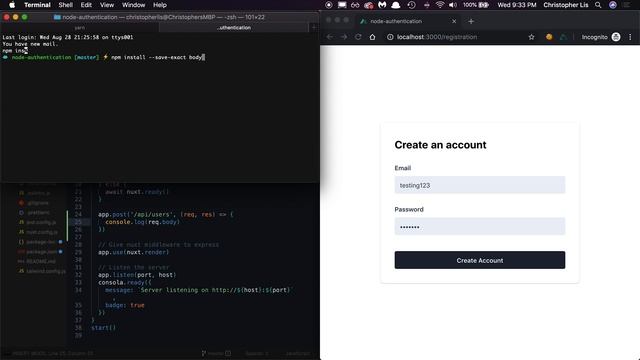
Task: Open the Terminal app menu
Action: pos(37,5)
